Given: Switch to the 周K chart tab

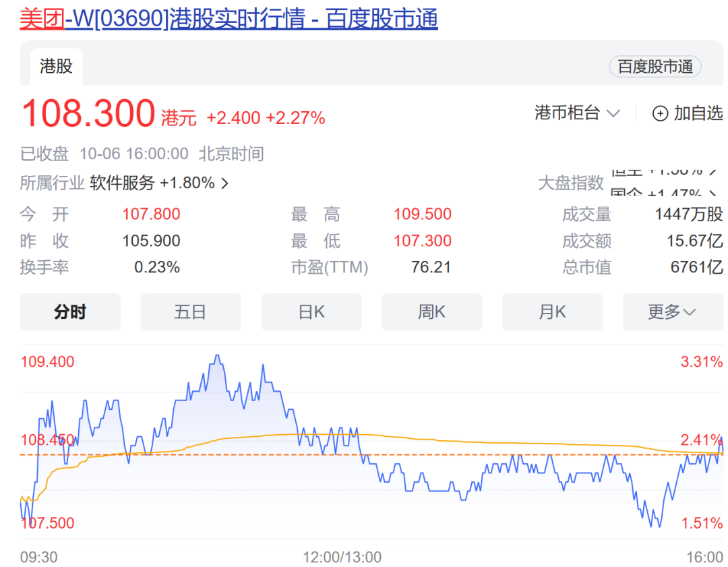Looking at the screenshot, I should tap(432, 311).
